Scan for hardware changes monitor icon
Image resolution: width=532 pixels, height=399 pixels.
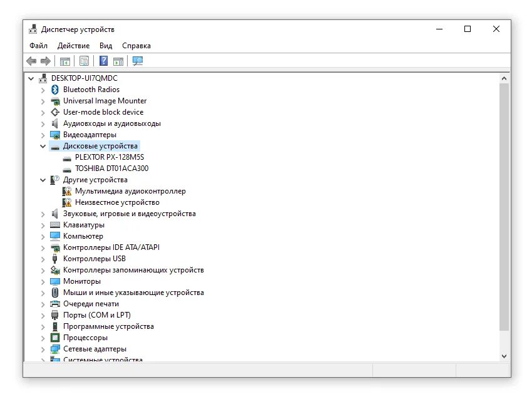[138, 61]
